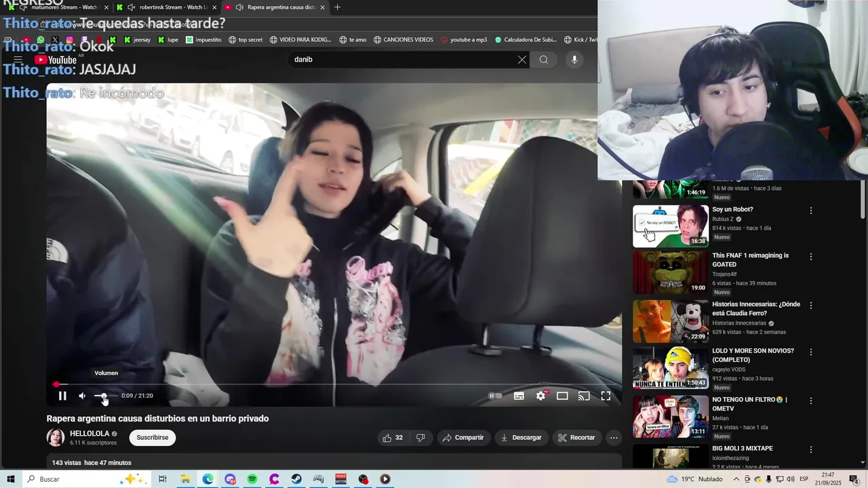Click the Recortar clip button
Image resolution: width=868 pixels, height=488 pixels.
pos(576,438)
